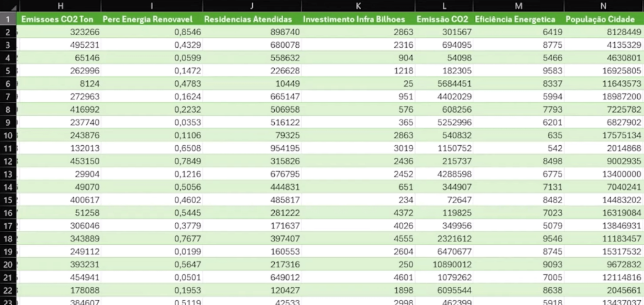Viewport: 644px width, 305px height.
Task: Click the Residencias Atendidas header cell
Action: [x=252, y=19]
